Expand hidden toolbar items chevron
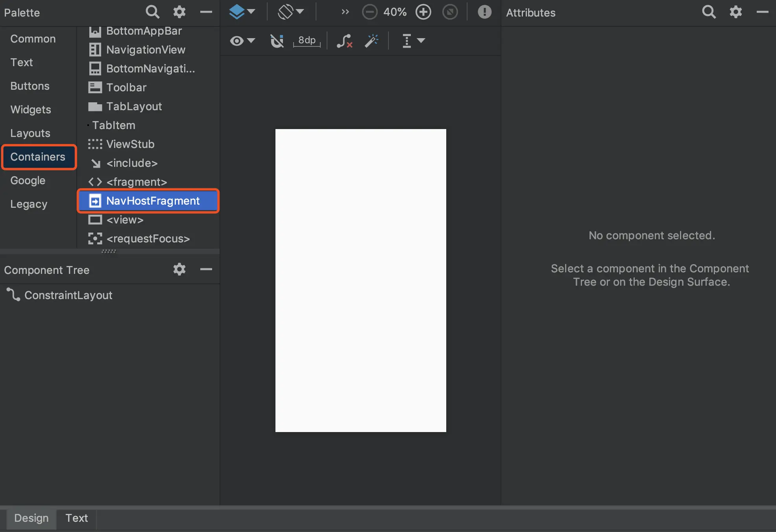This screenshot has height=532, width=776. tap(345, 12)
